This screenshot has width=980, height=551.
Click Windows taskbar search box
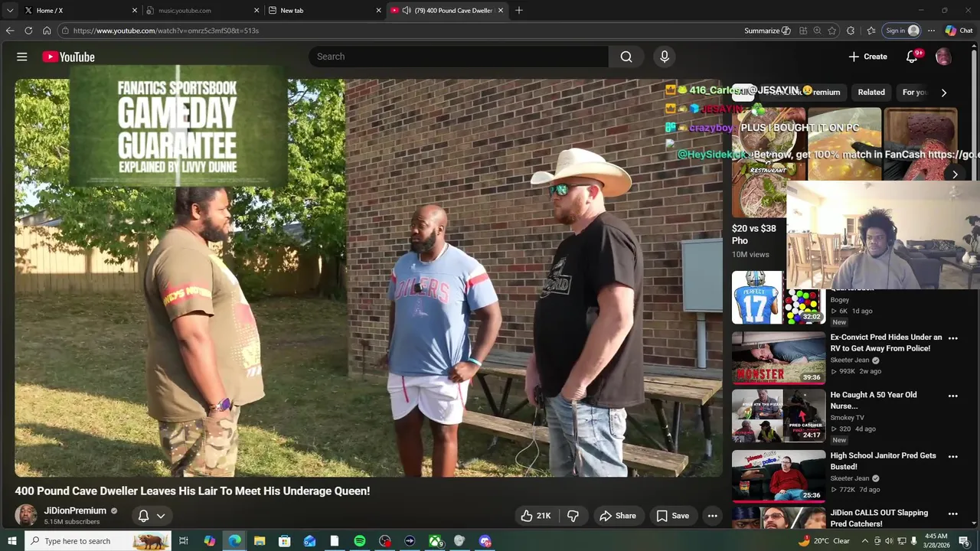pyautogui.click(x=97, y=541)
